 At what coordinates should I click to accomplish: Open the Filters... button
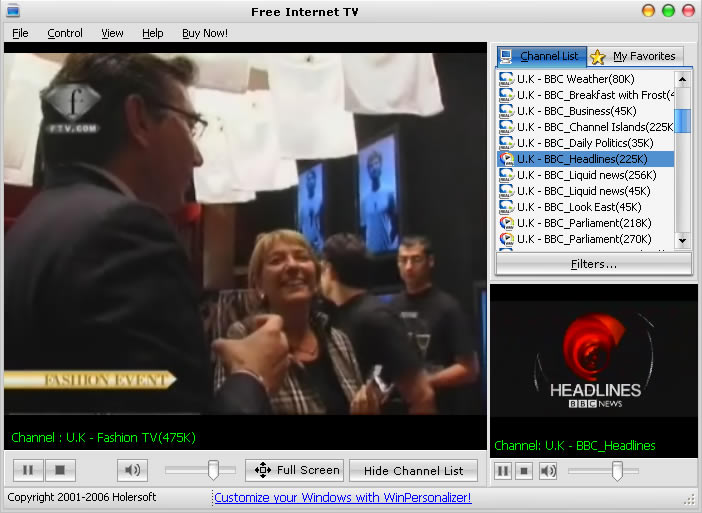[594, 264]
